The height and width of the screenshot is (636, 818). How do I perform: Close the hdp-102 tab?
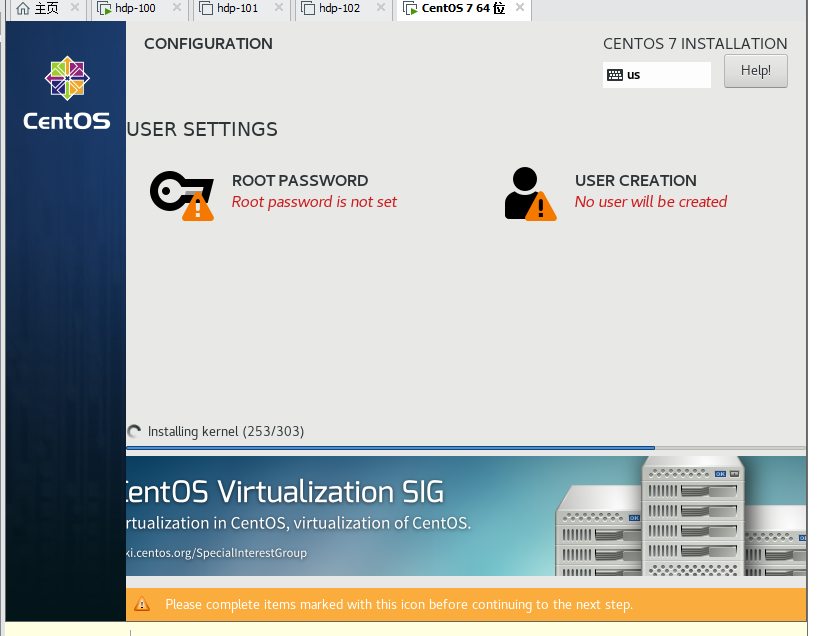[381, 7]
